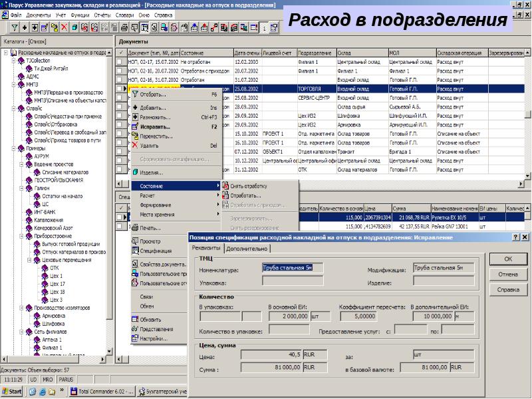The width and height of the screenshot is (532, 399).
Task: Switch to the 'Дополнительно' tab
Action: tap(247, 249)
